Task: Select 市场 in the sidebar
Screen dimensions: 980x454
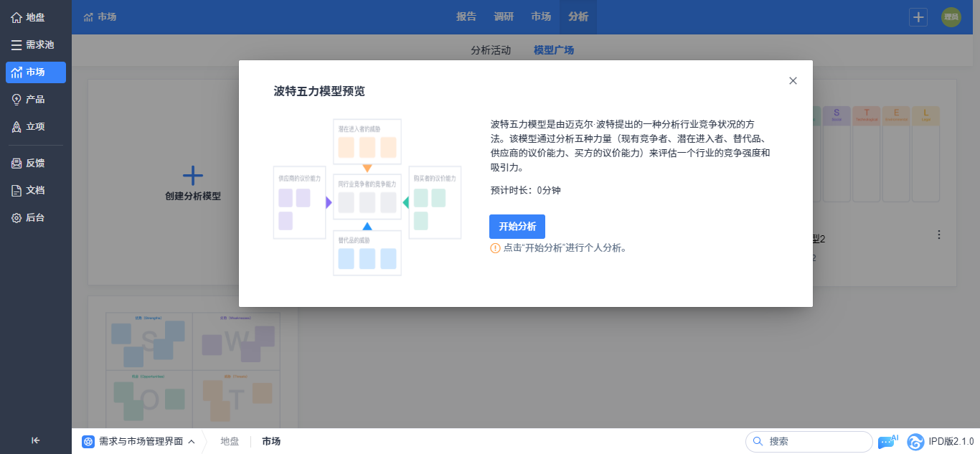Action: (36, 72)
